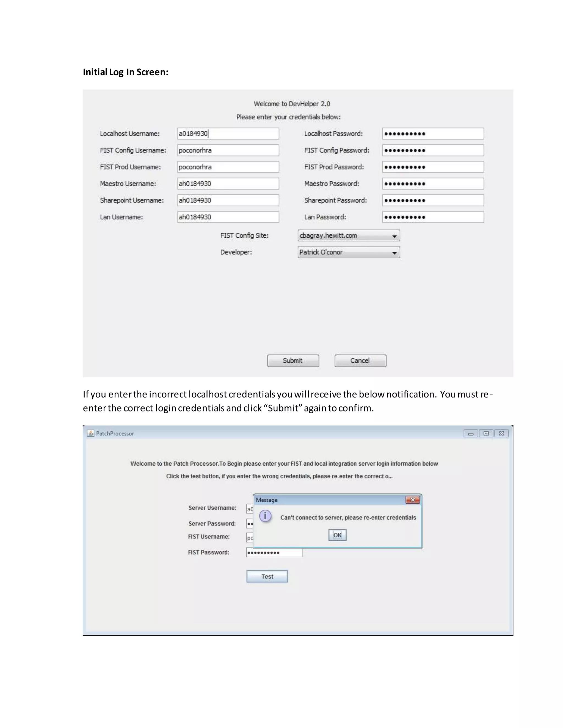Open the FIST Config Site dropdown

tap(349, 236)
